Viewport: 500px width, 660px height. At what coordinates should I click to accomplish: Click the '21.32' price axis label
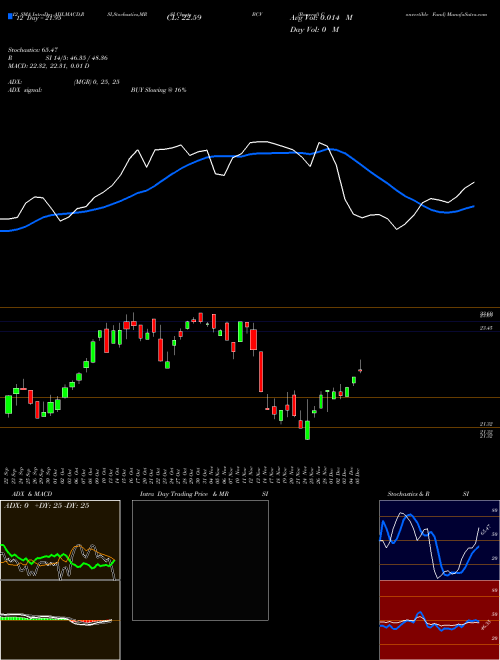[487, 424]
